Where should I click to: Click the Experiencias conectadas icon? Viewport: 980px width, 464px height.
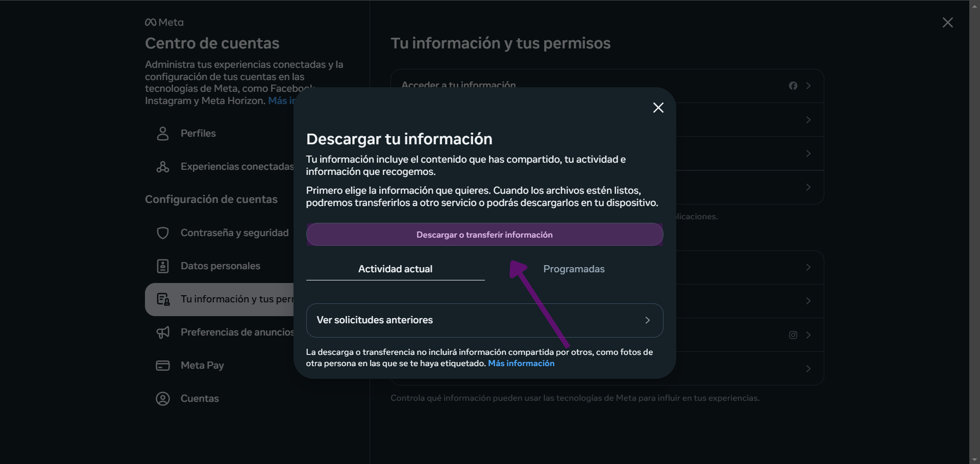click(163, 167)
